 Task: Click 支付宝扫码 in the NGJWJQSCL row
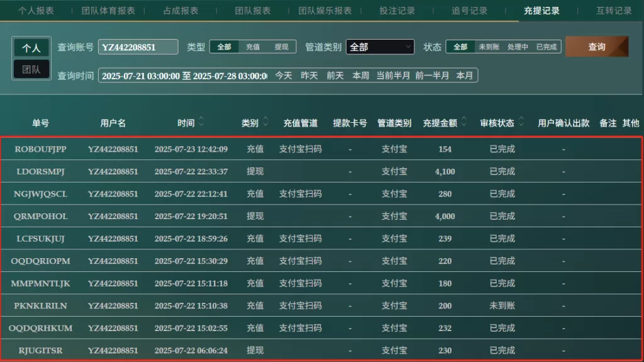pyautogui.click(x=300, y=194)
